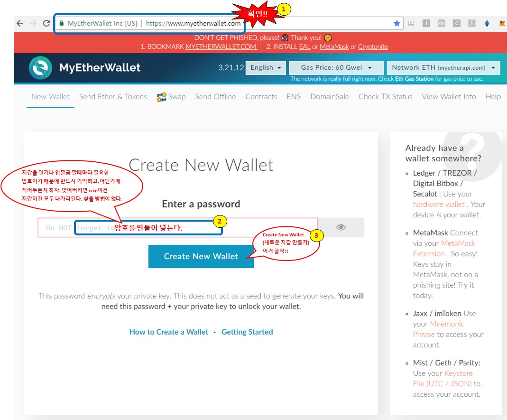
Task: Select the New Wallet tab
Action: (50, 97)
